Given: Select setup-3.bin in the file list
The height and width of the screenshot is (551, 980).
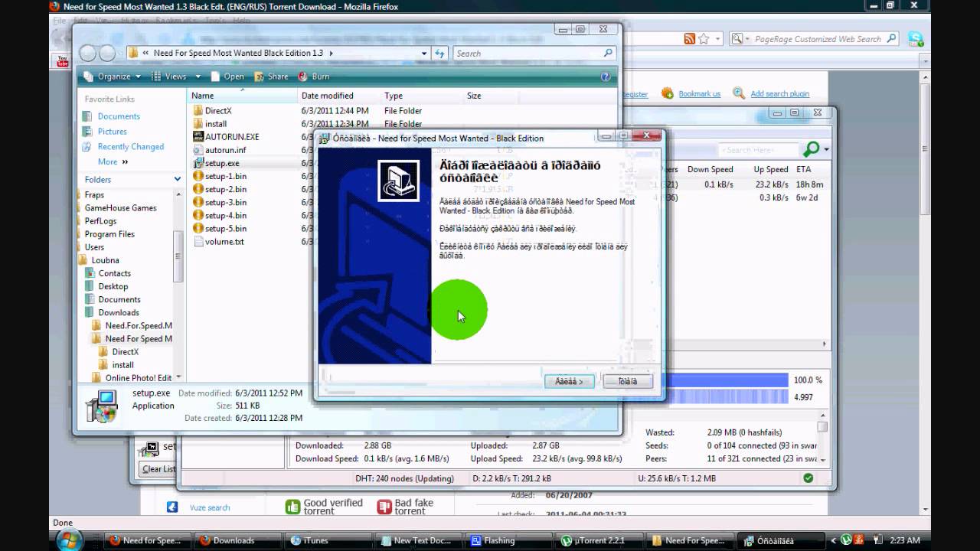Looking at the screenshot, I should [226, 202].
